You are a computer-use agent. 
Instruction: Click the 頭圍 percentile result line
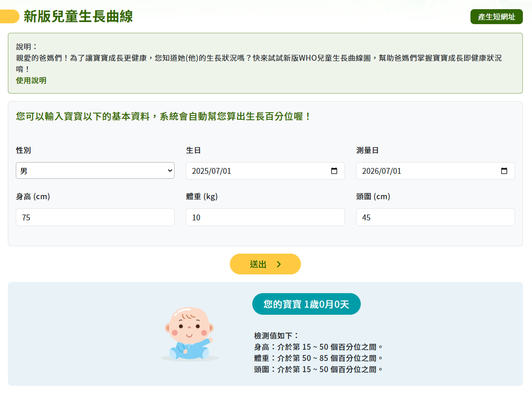click(x=318, y=369)
